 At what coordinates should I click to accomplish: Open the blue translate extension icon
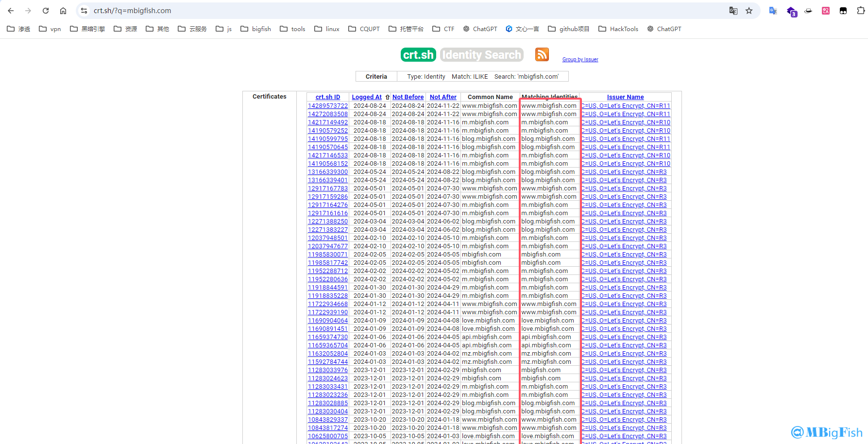(x=773, y=11)
